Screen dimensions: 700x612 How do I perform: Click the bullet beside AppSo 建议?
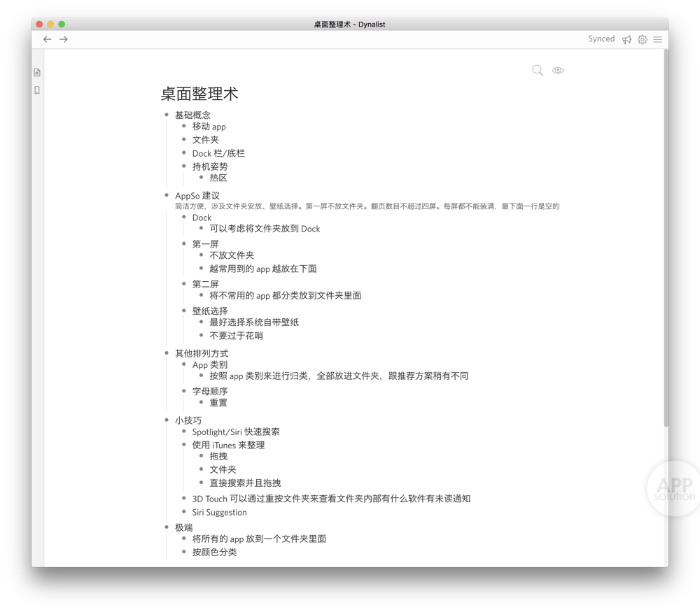pos(167,196)
